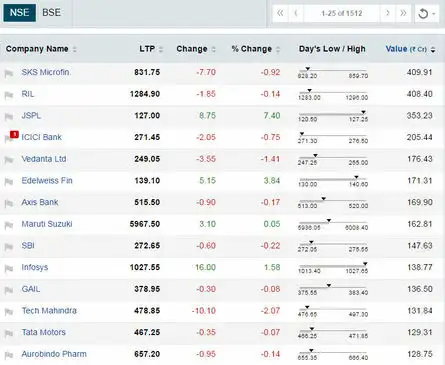Flag the Edelweiss Fin stock
This screenshot has width=445, height=365.
tap(9, 182)
